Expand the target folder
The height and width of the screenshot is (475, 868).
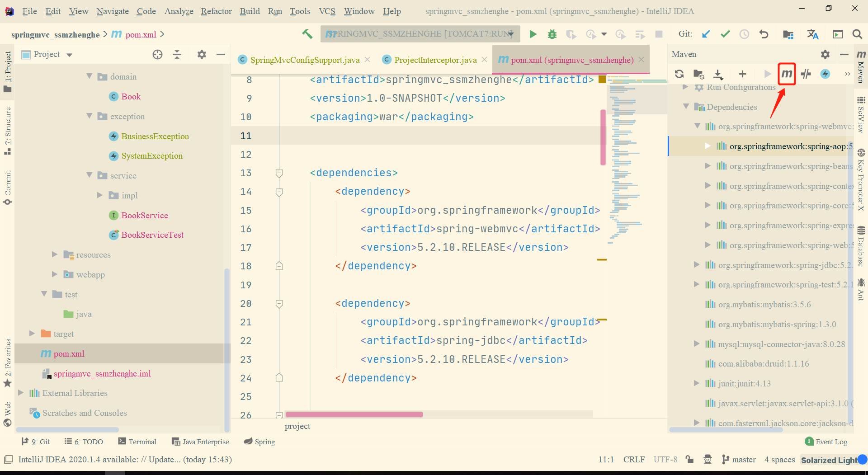pyautogui.click(x=32, y=334)
